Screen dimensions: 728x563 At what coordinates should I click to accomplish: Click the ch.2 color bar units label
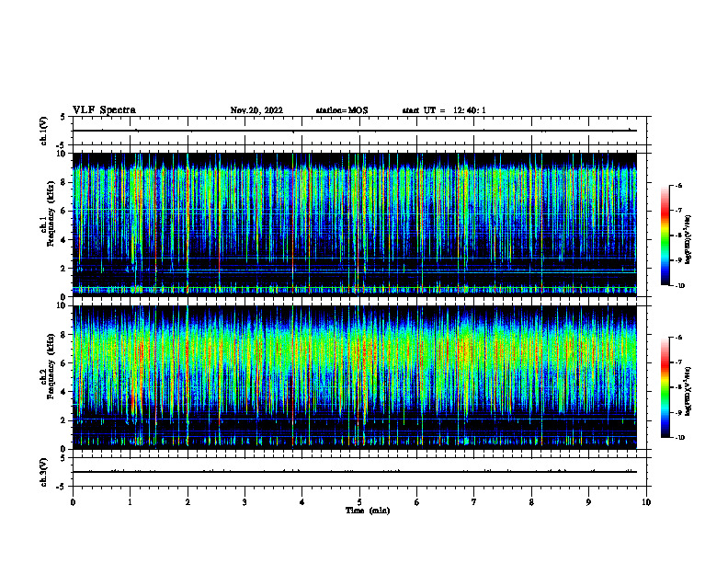pyautogui.click(x=688, y=390)
